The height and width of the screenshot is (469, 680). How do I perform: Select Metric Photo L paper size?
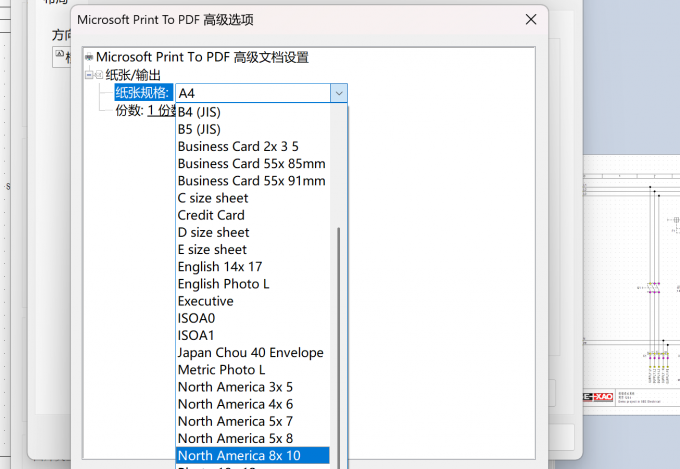click(x=253, y=370)
